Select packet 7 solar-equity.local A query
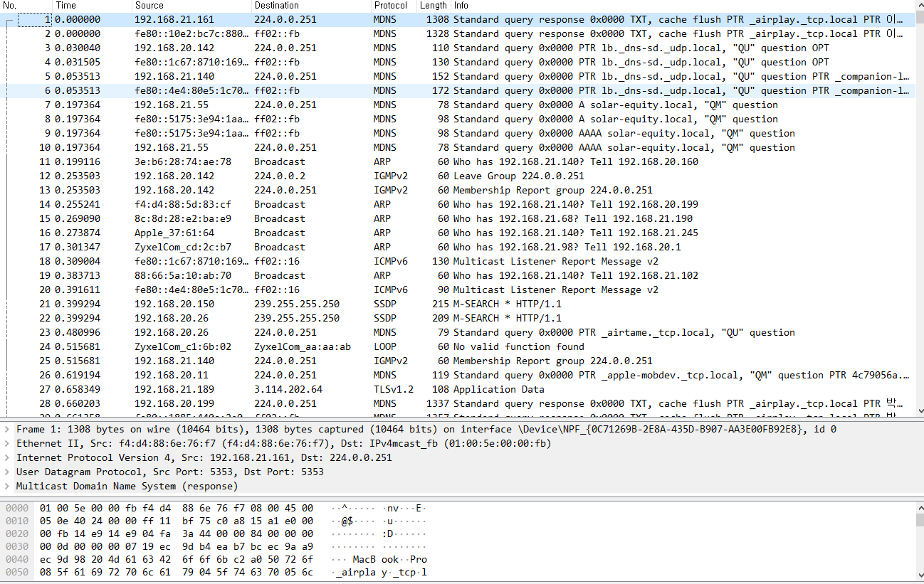The width and height of the screenshot is (924, 584). (x=458, y=105)
